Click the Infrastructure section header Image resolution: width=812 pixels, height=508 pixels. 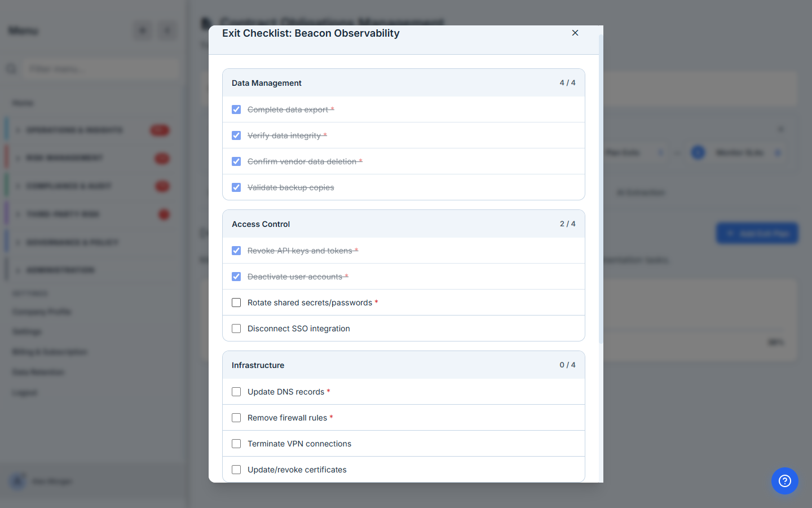[404, 365]
